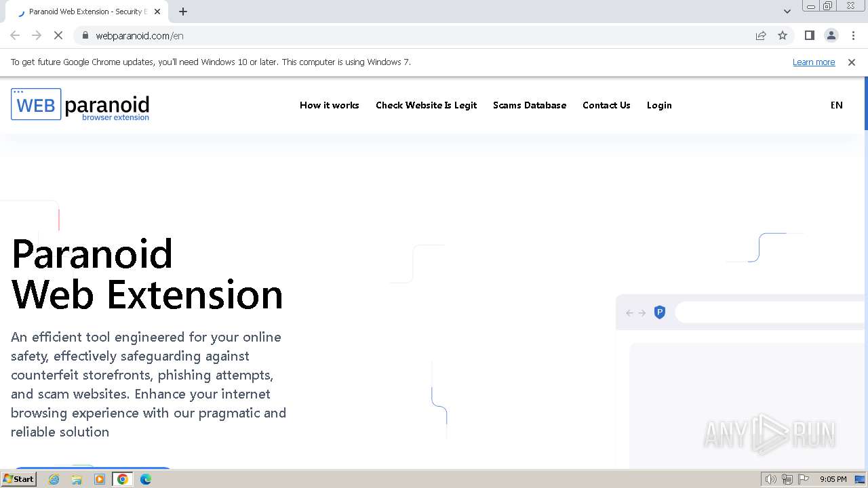
Task: Expand the tab search dropdown arrow
Action: click(x=787, y=12)
